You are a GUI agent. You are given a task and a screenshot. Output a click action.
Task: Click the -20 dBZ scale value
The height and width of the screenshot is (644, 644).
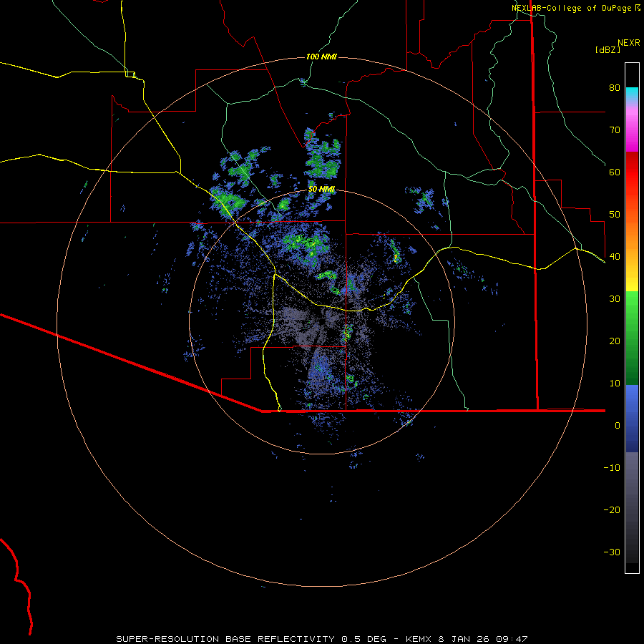[612, 509]
